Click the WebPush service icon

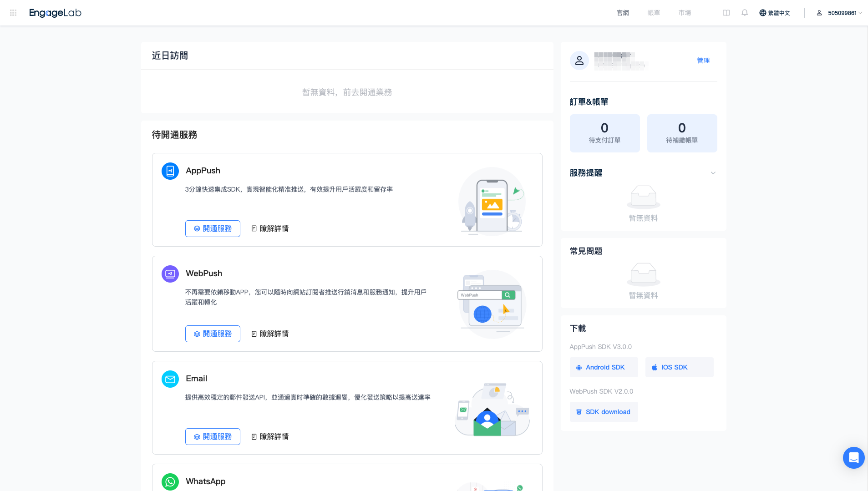[170, 274]
